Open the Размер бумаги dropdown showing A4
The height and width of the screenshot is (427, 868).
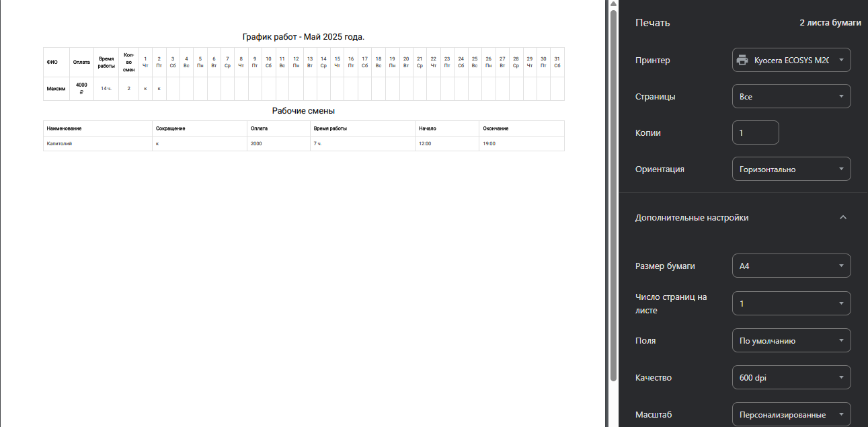click(x=791, y=266)
